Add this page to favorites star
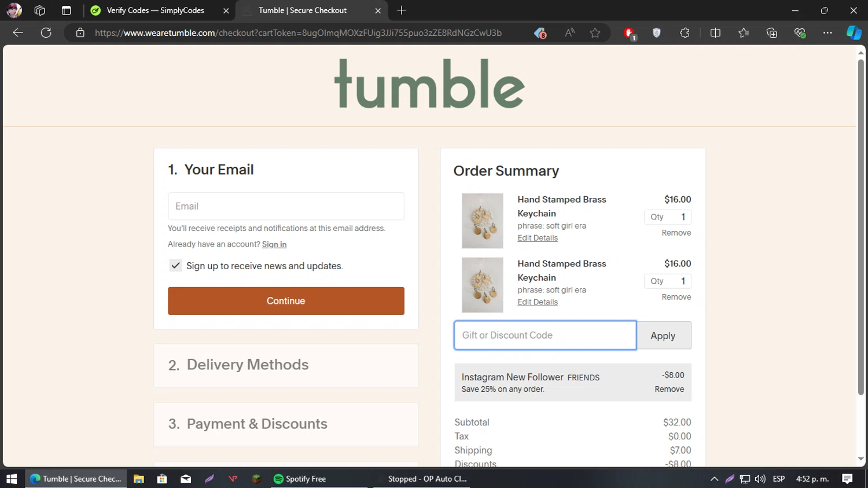 tap(595, 33)
